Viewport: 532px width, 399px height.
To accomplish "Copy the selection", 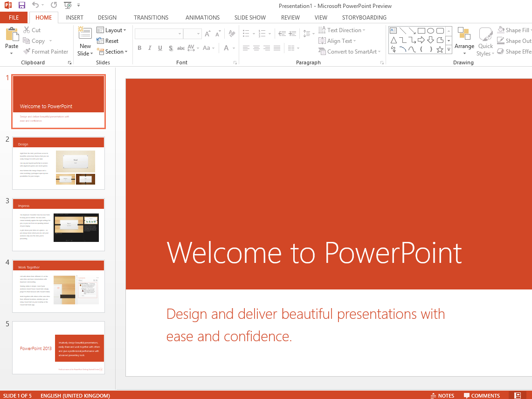I will pyautogui.click(x=34, y=41).
